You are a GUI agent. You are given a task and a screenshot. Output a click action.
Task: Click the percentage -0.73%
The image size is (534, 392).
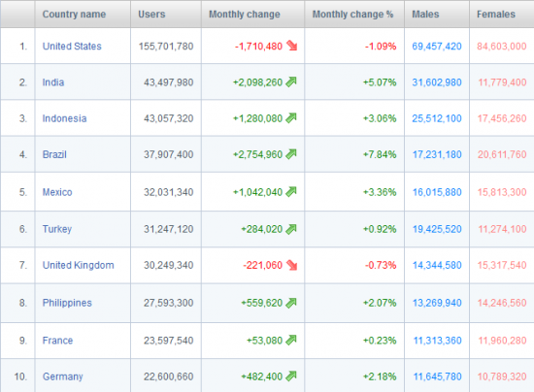pos(381,265)
